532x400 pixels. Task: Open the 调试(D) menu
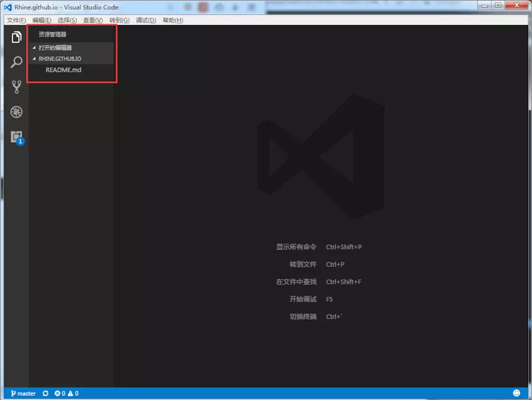[x=146, y=20]
